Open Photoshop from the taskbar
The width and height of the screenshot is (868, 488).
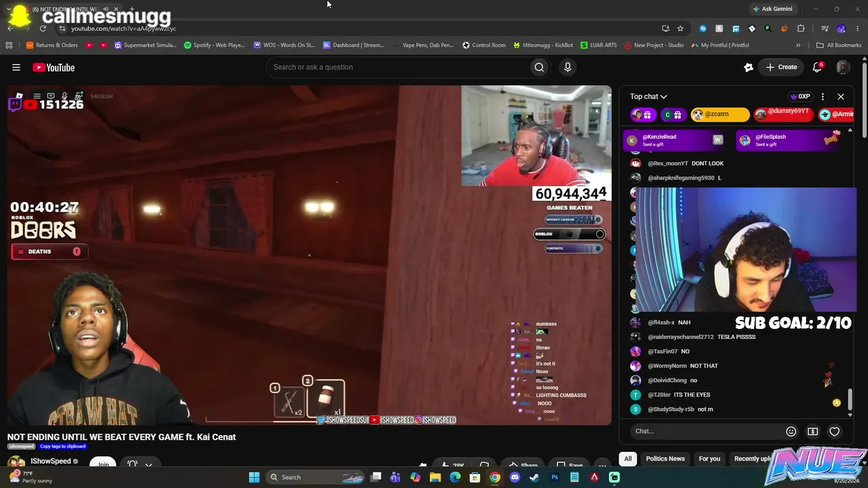point(555,477)
